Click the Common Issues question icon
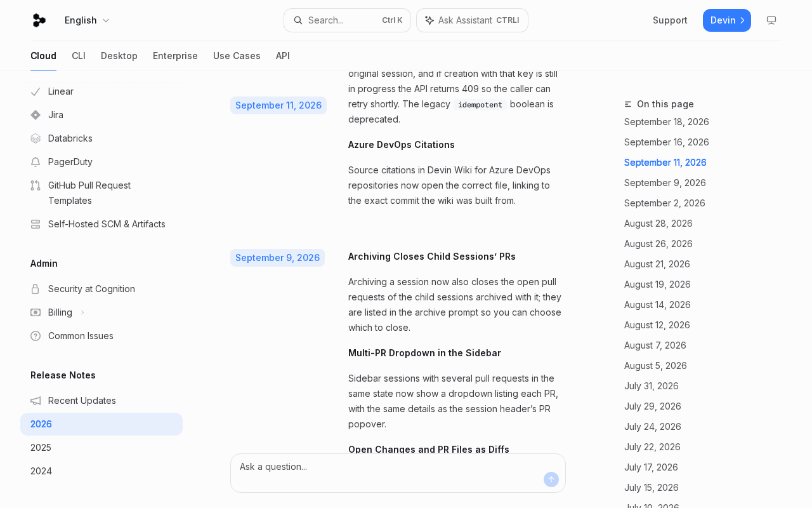The image size is (812, 508). (x=36, y=336)
